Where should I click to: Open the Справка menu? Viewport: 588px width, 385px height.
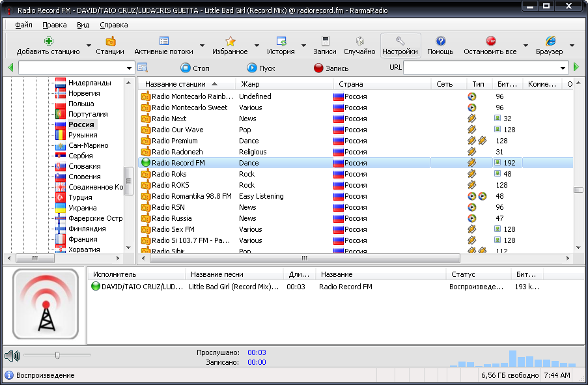pyautogui.click(x=114, y=25)
